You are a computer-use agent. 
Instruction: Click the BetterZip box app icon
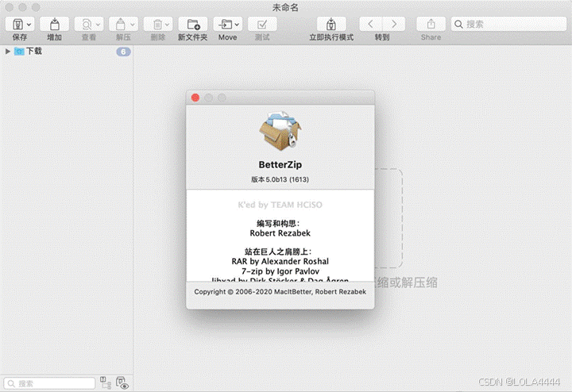pyautogui.click(x=280, y=131)
